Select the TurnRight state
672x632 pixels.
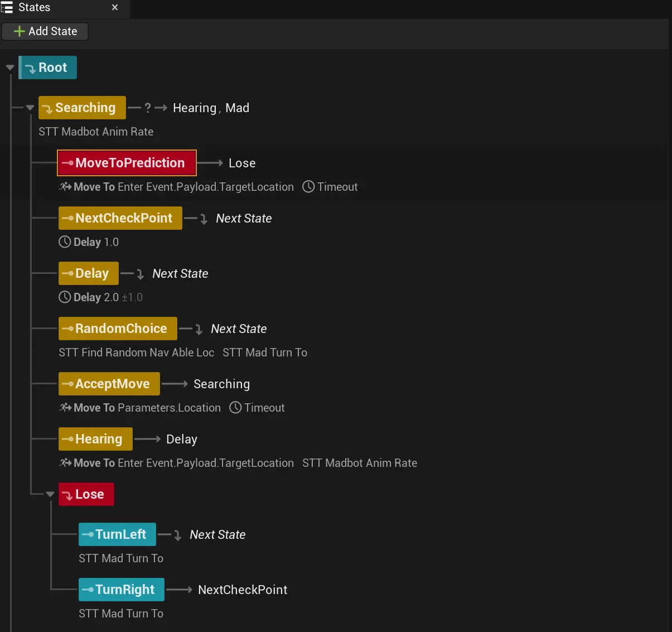(x=122, y=590)
